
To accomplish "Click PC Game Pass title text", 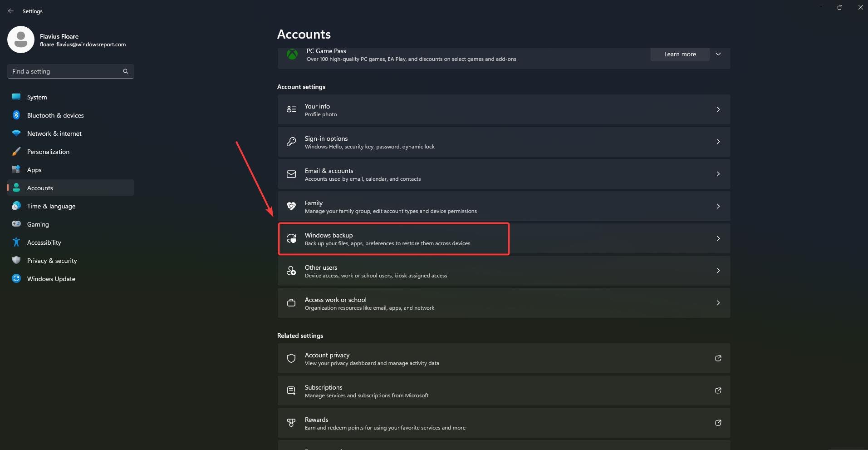I will coord(326,51).
